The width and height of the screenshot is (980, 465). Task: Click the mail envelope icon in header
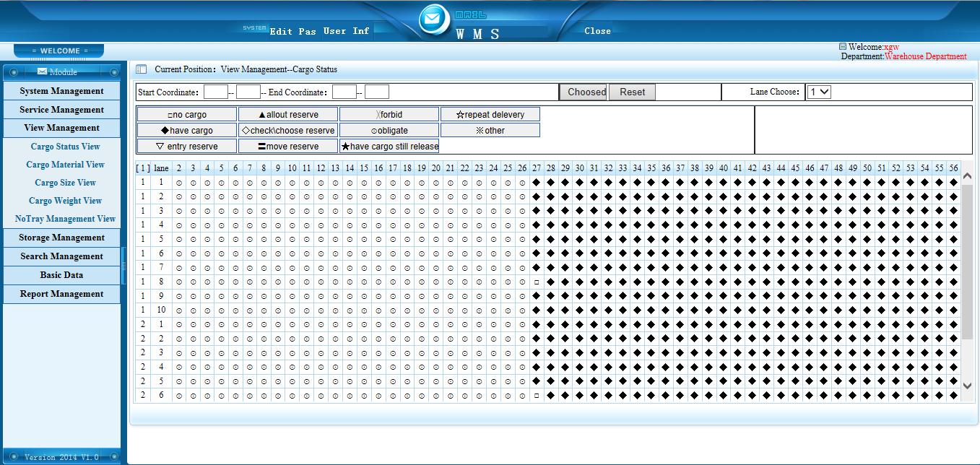tap(434, 19)
